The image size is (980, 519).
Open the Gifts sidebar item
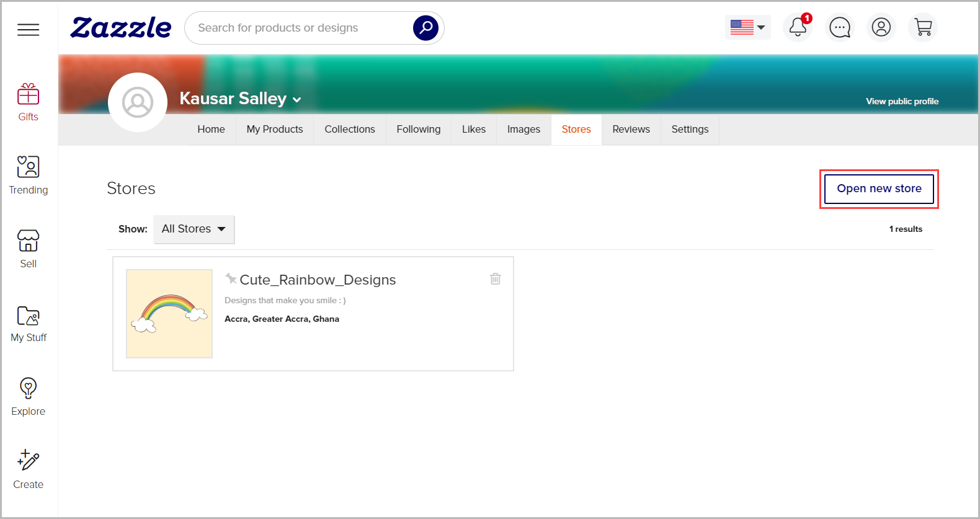pos(28,102)
